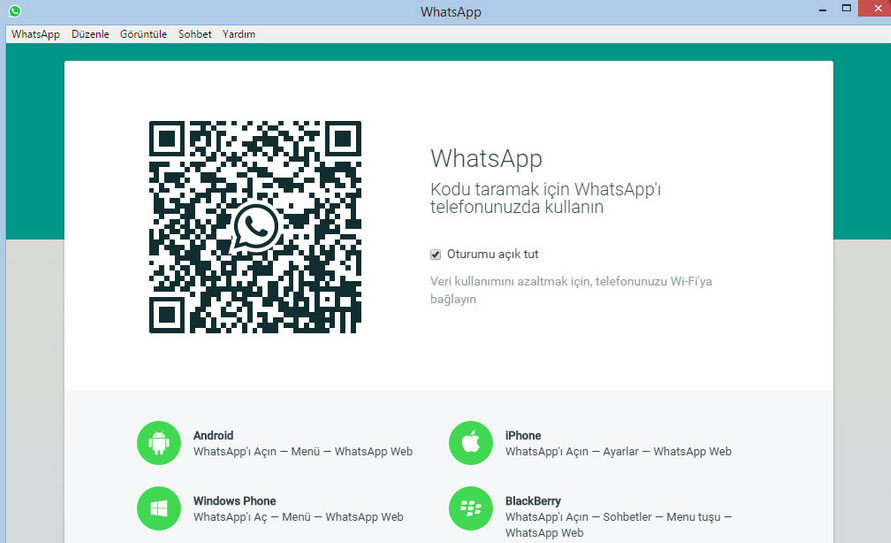
Task: Click the WhatsApp logo in title bar
Action: 15,11
